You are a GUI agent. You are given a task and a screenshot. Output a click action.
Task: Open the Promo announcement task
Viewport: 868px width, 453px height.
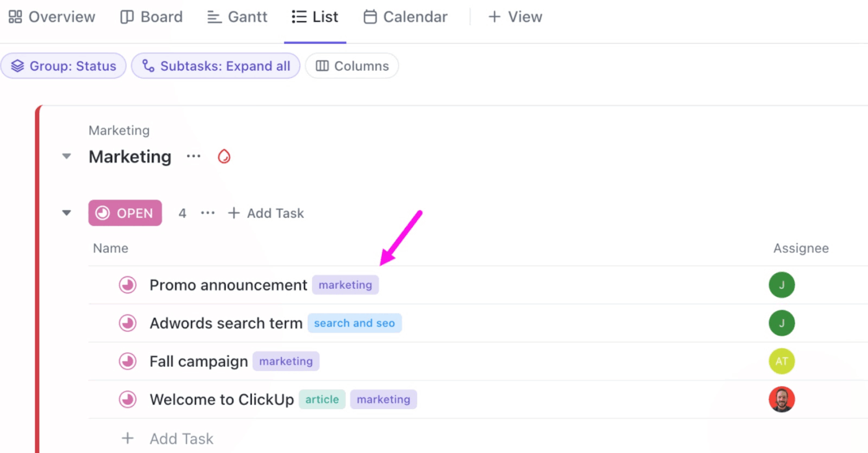[229, 285]
